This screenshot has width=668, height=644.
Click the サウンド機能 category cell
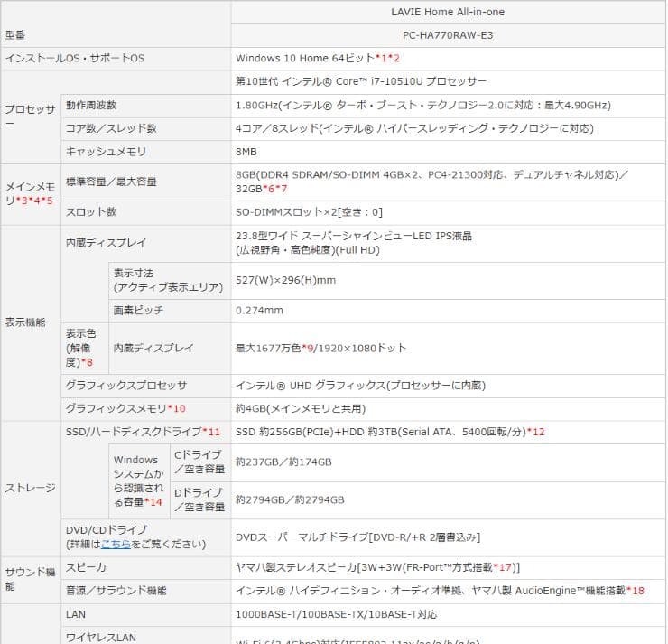(31, 580)
